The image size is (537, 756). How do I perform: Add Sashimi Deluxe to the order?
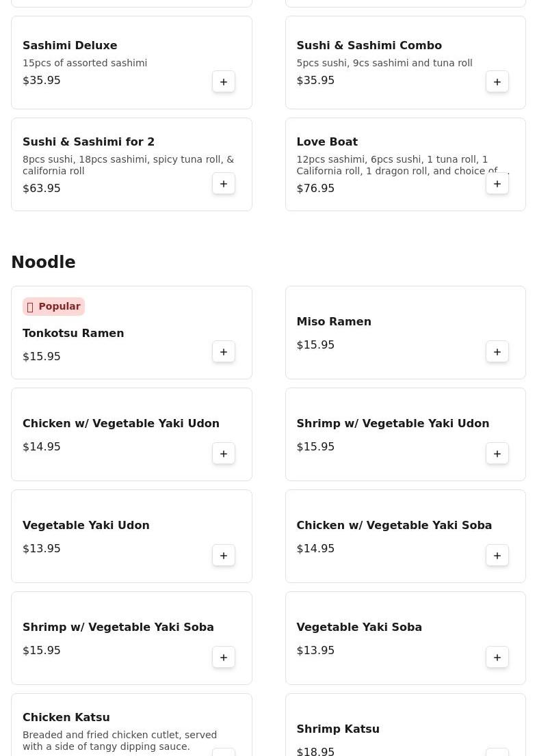tap(224, 82)
